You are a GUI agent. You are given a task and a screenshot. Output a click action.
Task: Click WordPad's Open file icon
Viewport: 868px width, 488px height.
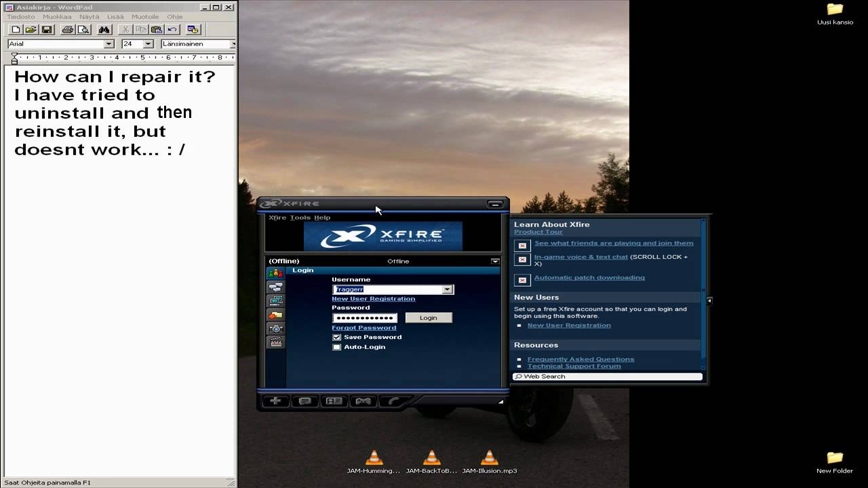(x=31, y=30)
